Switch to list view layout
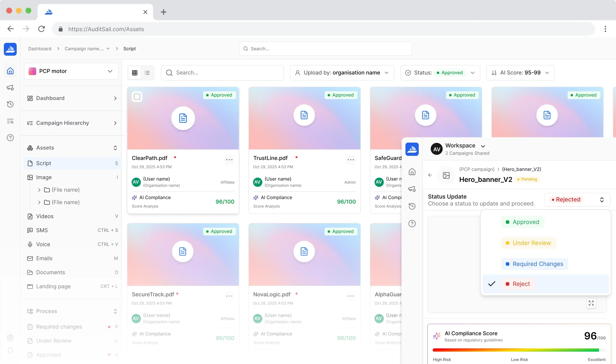Viewport: 616px width, 364px height. (147, 73)
